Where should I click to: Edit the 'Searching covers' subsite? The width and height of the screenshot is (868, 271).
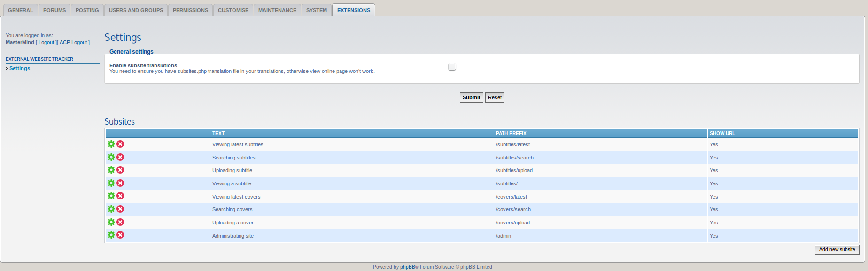pyautogui.click(x=111, y=209)
